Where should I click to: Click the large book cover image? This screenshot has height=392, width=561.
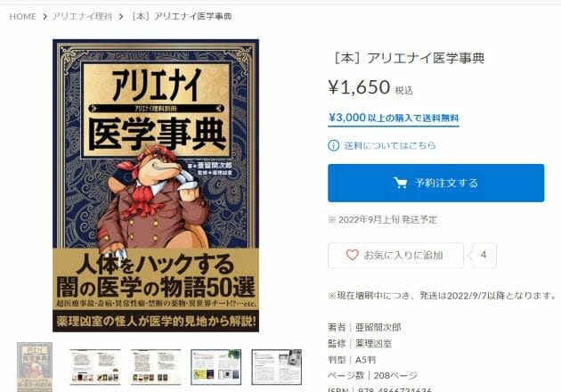[x=156, y=185]
